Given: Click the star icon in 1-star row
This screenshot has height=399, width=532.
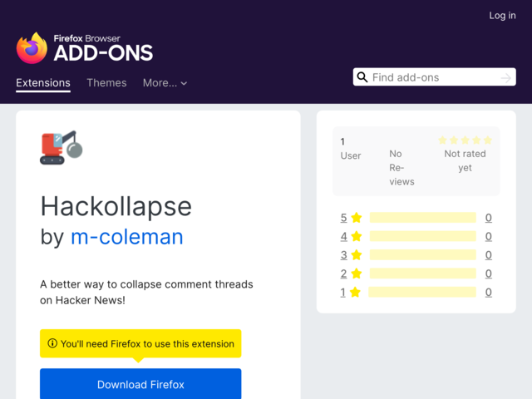Looking at the screenshot, I should 355,292.
